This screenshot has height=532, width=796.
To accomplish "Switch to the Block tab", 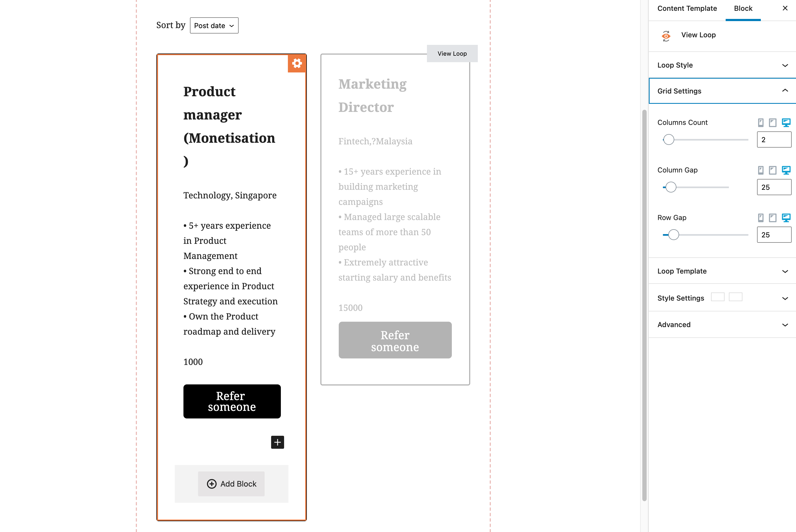I will pos(743,8).
